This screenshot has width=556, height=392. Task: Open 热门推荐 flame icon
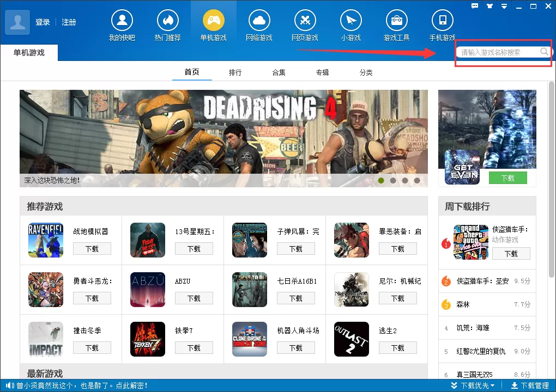168,20
